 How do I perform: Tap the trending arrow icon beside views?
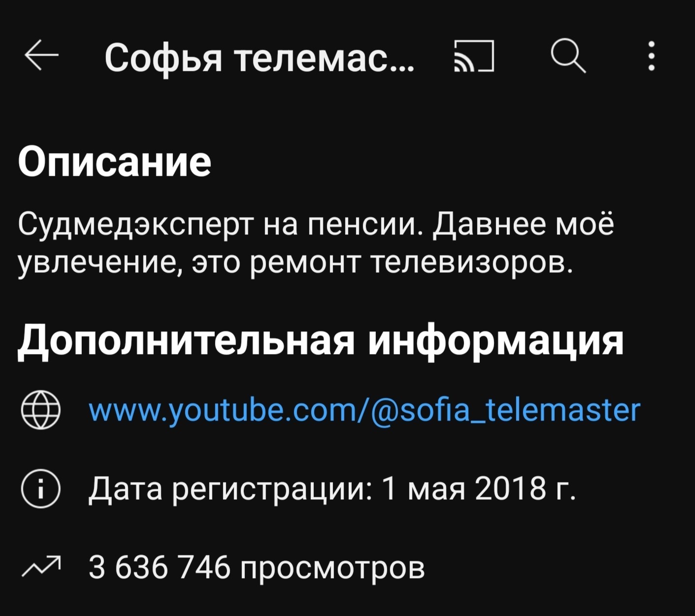[x=41, y=566]
